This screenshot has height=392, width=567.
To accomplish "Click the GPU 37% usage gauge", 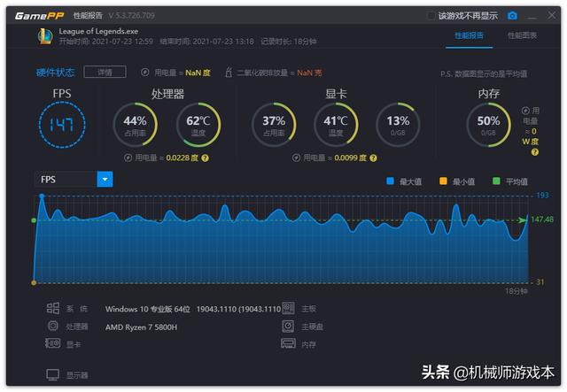I will point(274,125).
